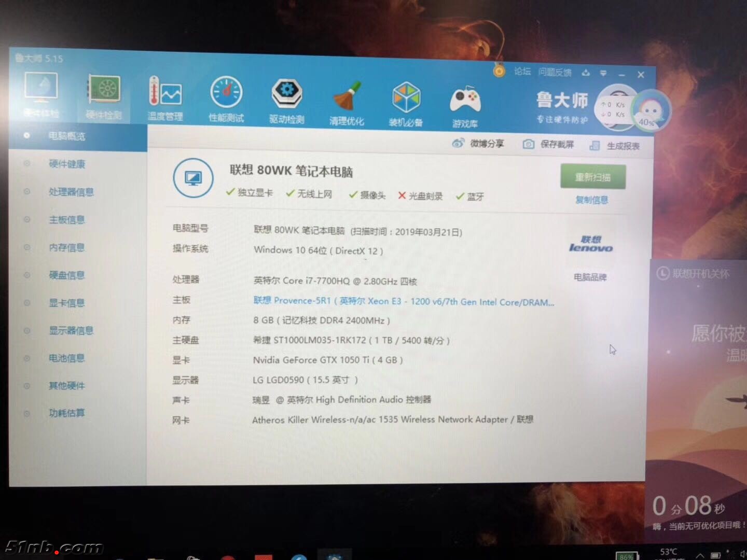Viewport: 747px width, 560px height.
Task: Click 生成报表 to generate report
Action: (615, 146)
